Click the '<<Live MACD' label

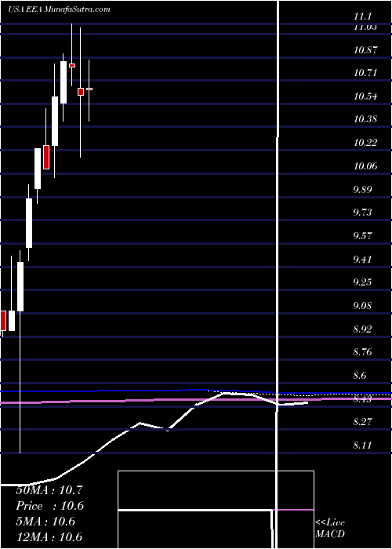[x=330, y=529]
